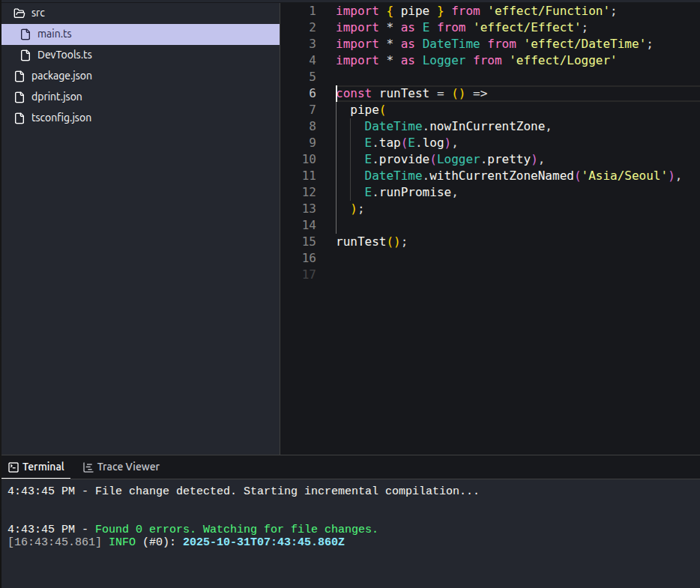Open dprint.json file

pyautogui.click(x=140, y=97)
